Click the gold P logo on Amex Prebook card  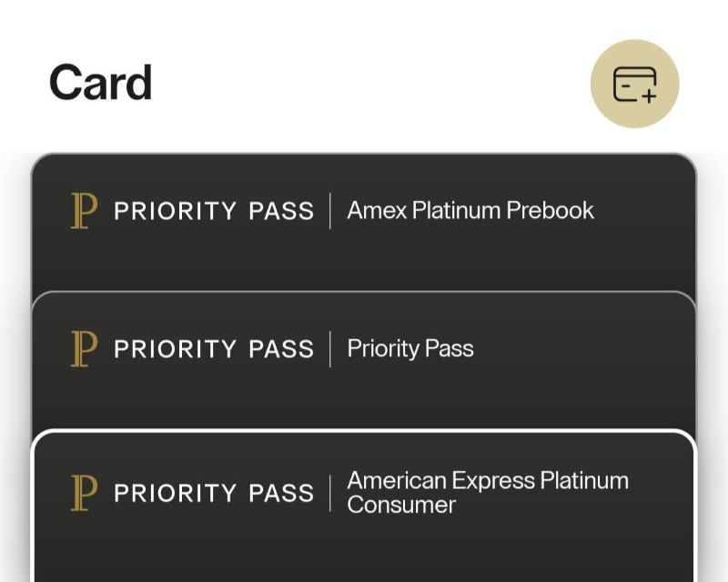click(84, 211)
